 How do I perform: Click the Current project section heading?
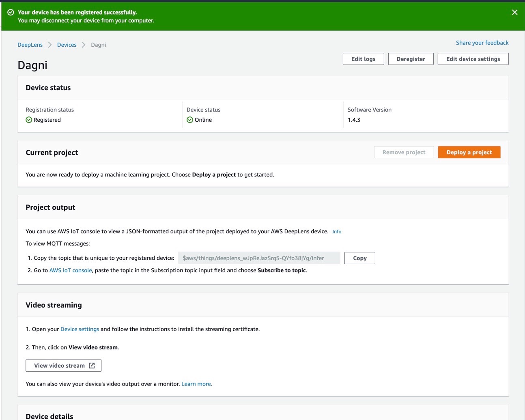[52, 153]
